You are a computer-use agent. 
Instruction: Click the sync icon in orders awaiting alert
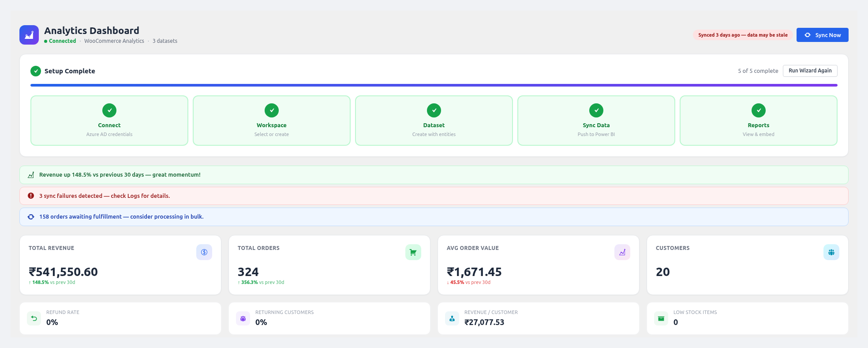31,217
